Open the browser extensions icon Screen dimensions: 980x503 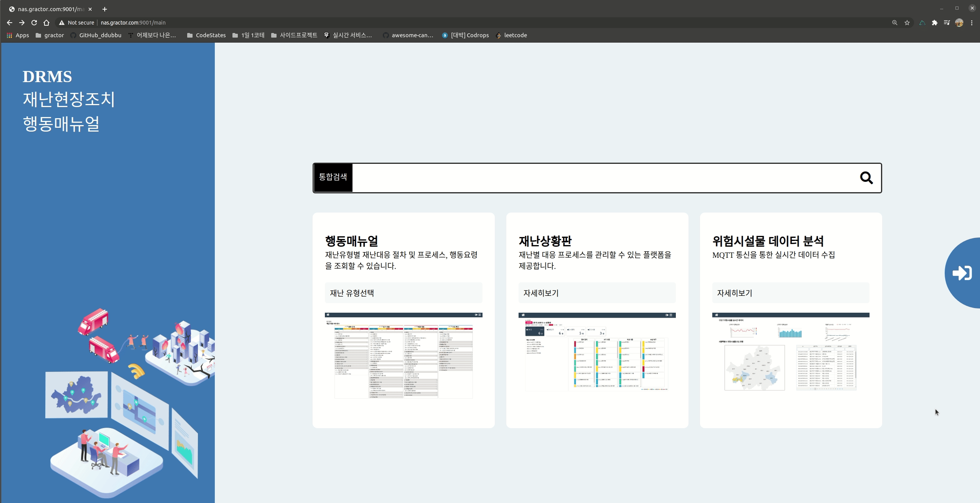[x=934, y=23]
